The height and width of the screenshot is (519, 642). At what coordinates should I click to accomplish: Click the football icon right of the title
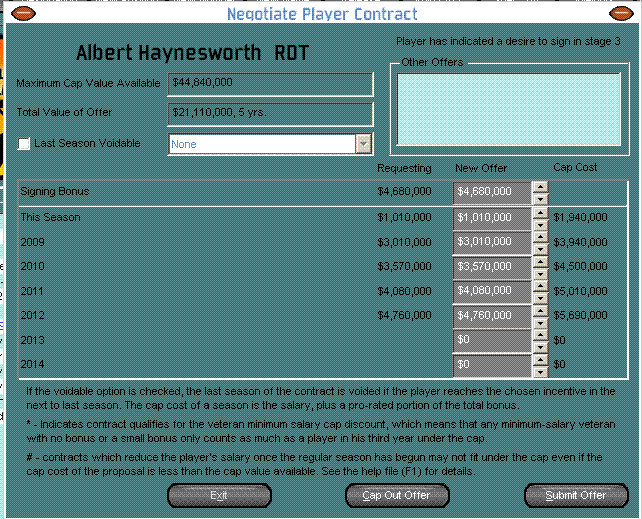621,13
